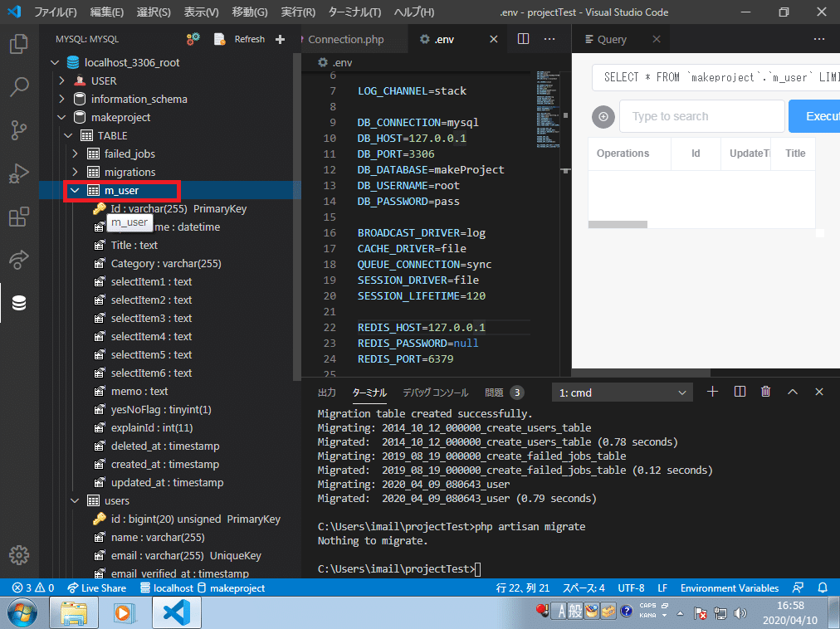Click the Execute button in Query panel
This screenshot has height=629, width=840.
tap(814, 116)
